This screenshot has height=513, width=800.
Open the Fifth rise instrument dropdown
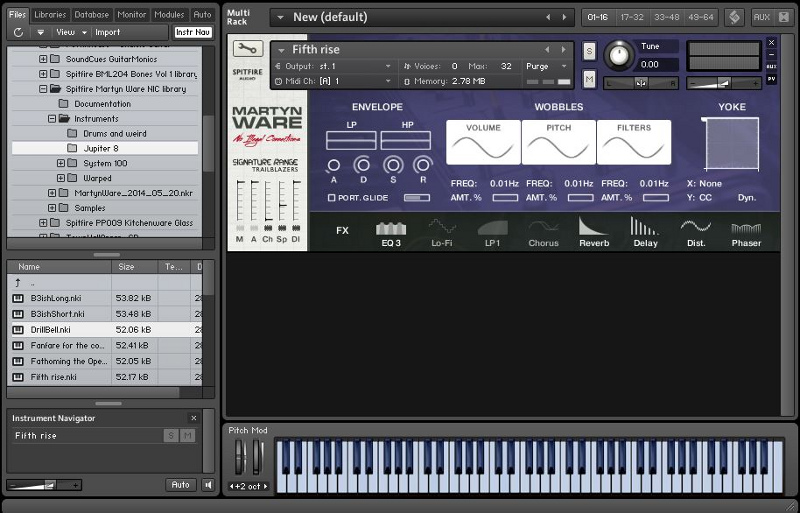point(281,50)
